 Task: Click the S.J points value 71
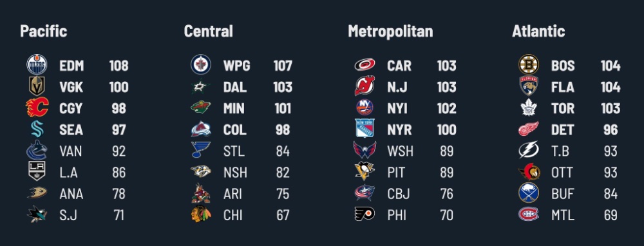pyautogui.click(x=118, y=215)
